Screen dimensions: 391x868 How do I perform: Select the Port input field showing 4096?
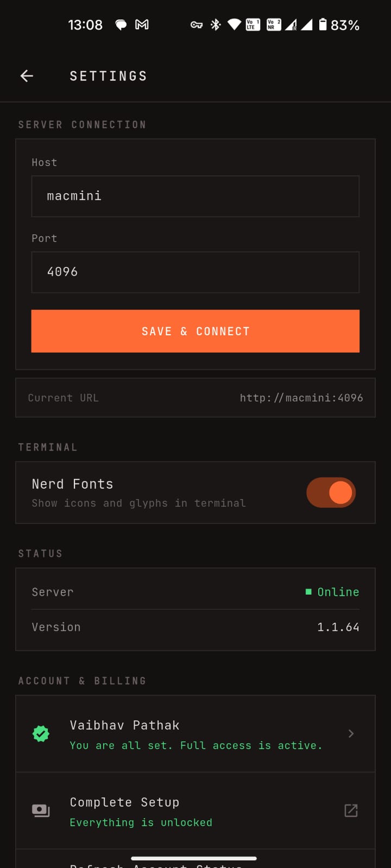click(x=195, y=272)
